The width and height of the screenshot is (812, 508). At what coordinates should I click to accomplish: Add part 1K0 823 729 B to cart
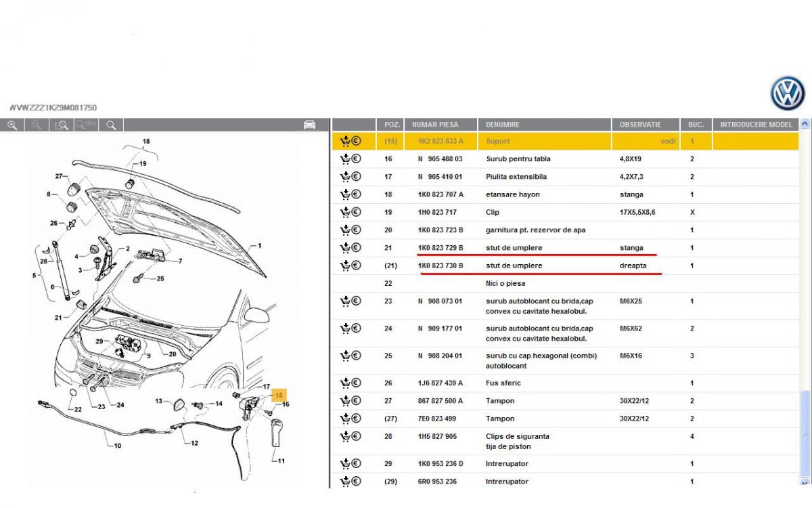point(344,247)
